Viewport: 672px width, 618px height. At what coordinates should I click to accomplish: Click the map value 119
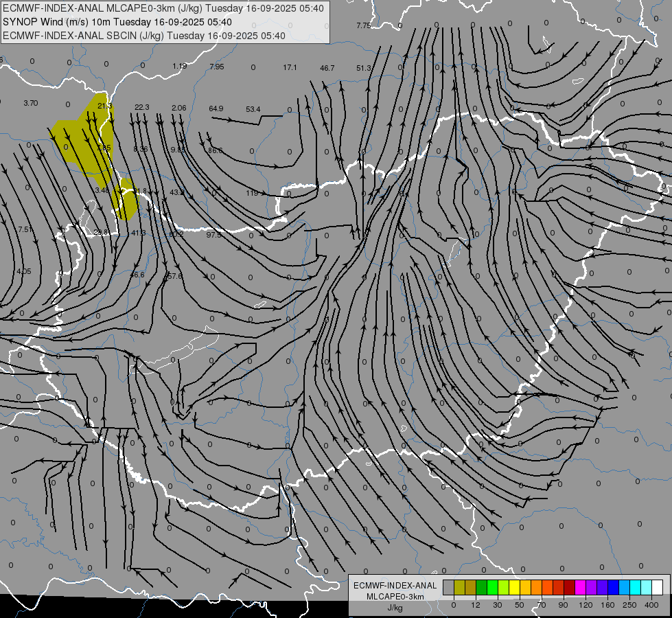pos(252,193)
